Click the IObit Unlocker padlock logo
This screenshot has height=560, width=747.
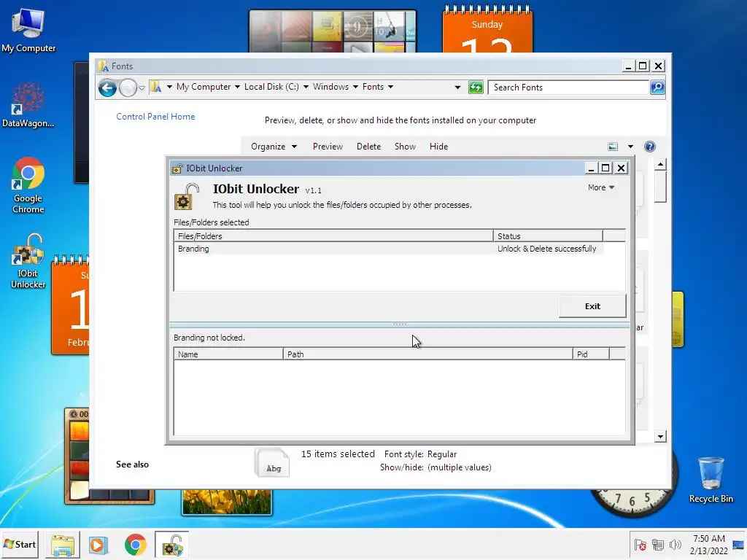coord(186,197)
